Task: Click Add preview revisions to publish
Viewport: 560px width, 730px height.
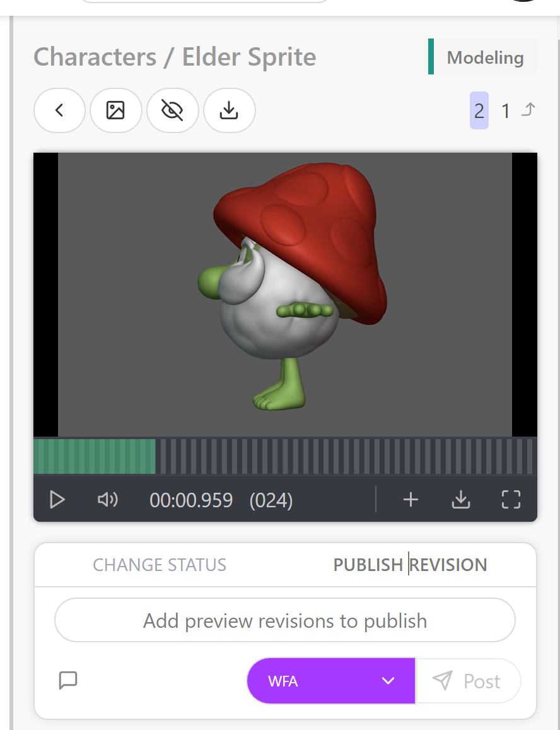Action: [x=284, y=620]
